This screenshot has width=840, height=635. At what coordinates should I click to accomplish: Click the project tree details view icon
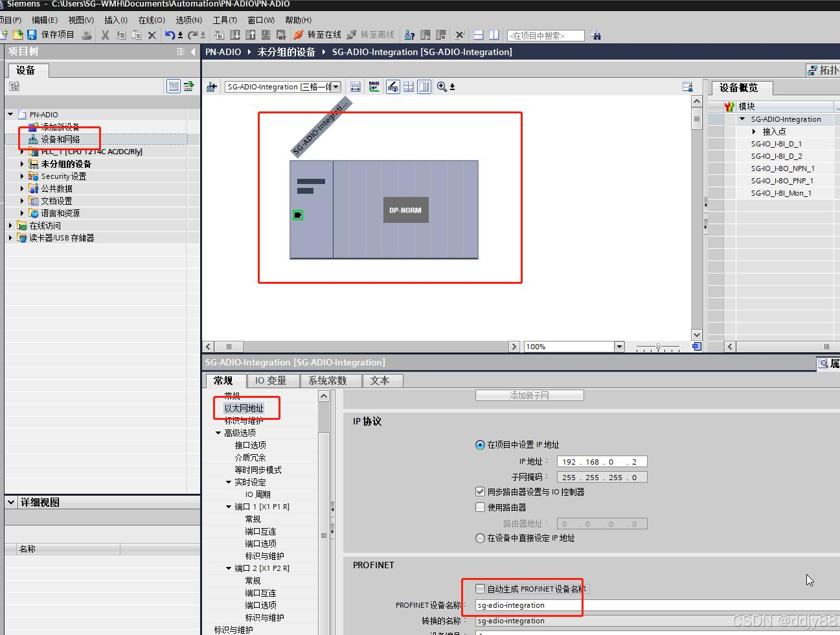click(x=173, y=86)
